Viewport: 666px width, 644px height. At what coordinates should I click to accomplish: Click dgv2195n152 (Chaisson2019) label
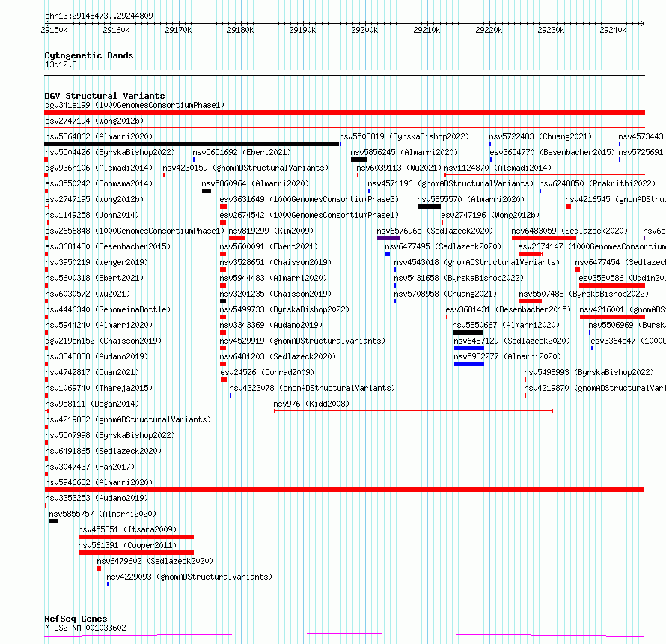[103, 341]
